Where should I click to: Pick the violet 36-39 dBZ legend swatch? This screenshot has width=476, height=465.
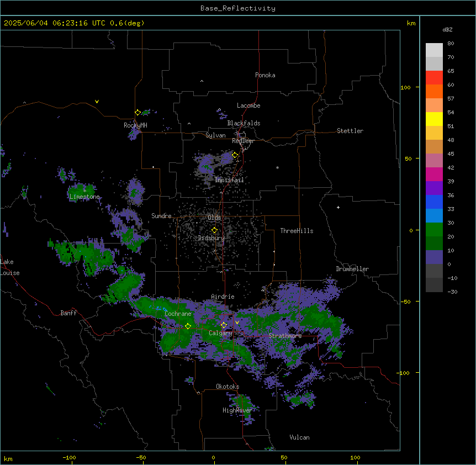434,188
